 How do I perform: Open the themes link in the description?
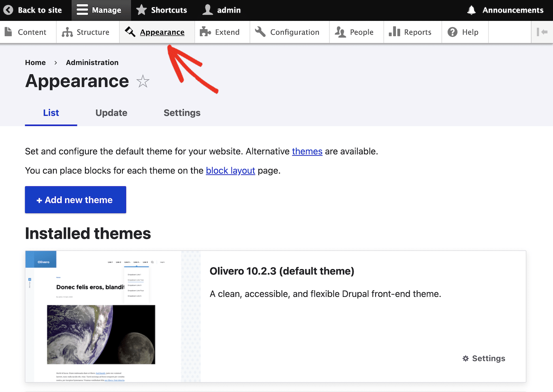(x=307, y=151)
